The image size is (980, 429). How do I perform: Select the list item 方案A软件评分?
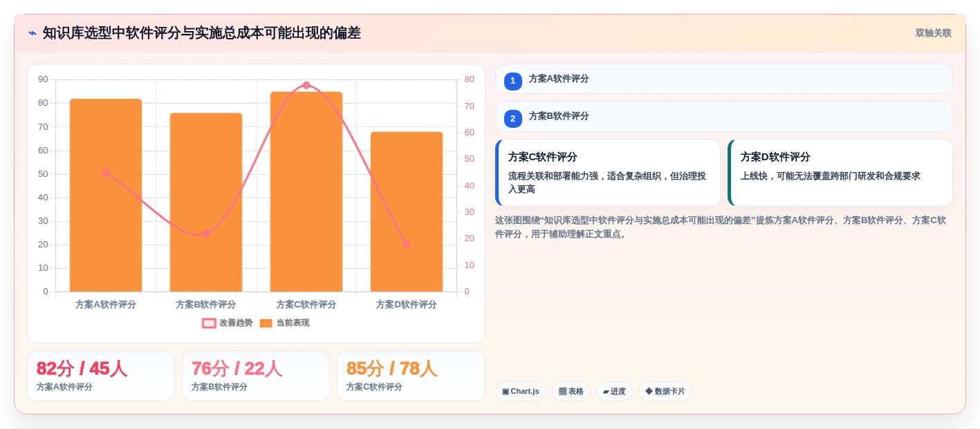[724, 79]
